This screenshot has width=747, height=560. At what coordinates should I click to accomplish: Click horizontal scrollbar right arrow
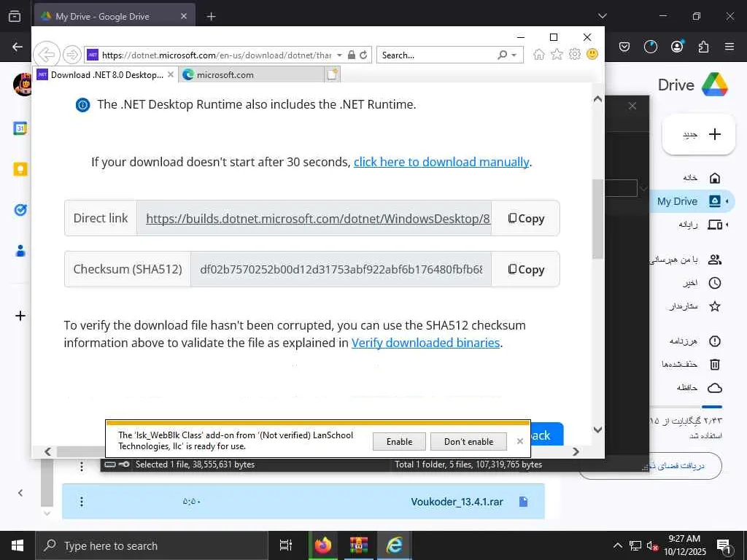576,451
